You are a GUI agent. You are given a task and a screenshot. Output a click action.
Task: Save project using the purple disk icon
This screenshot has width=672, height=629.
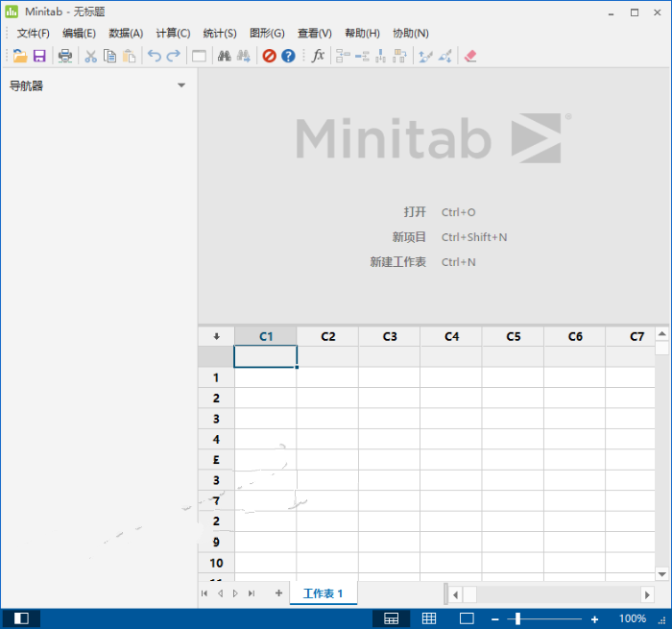click(39, 56)
